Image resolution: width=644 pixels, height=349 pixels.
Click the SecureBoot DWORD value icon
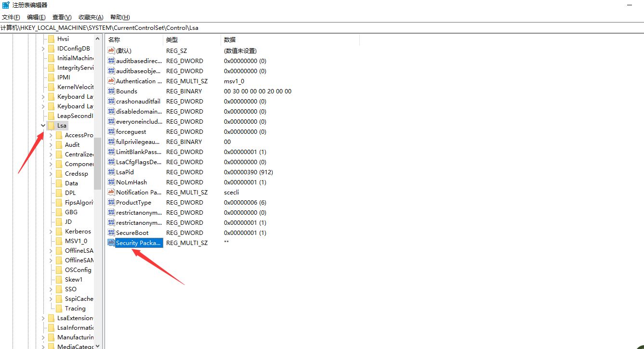pos(111,233)
